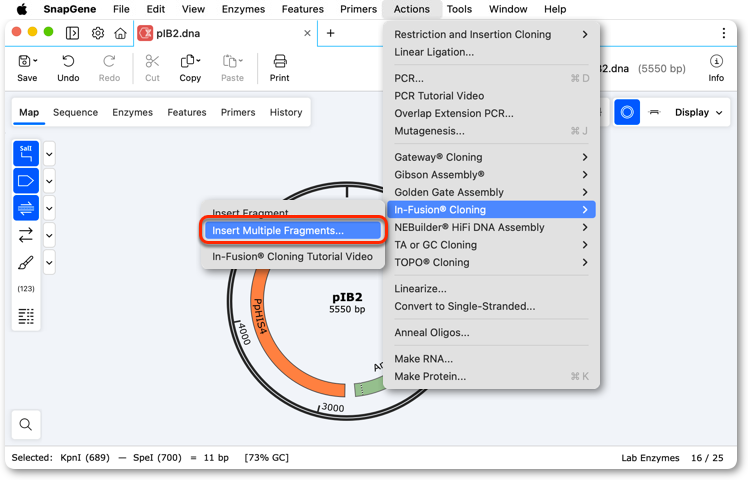Select Anneal Oligos... entry
Image resolution: width=748 pixels, height=480 pixels.
pyautogui.click(x=491, y=333)
